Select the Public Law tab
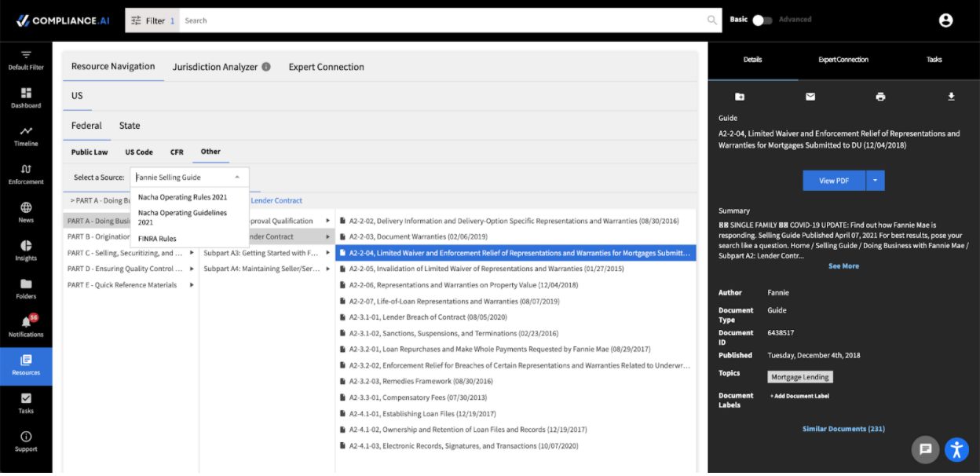This screenshot has width=980, height=476. coord(90,152)
